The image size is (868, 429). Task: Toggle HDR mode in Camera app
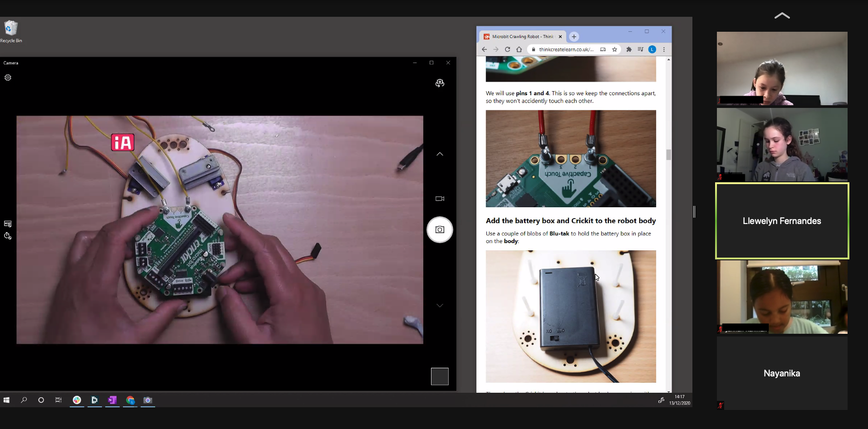click(x=8, y=224)
